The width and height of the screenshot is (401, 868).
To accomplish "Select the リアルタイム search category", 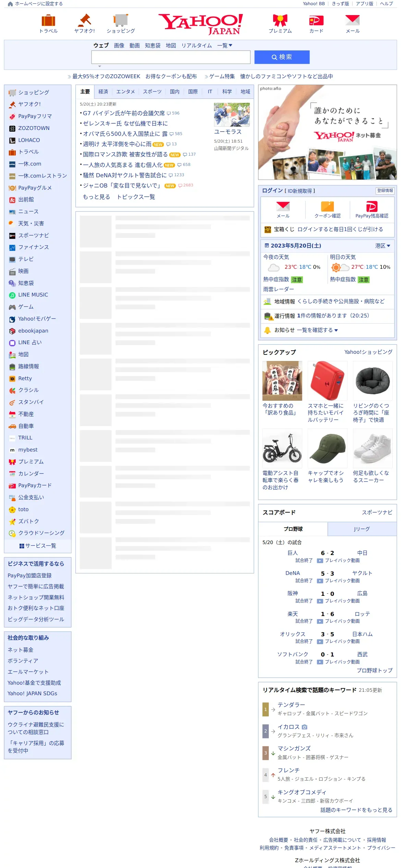I will [196, 46].
